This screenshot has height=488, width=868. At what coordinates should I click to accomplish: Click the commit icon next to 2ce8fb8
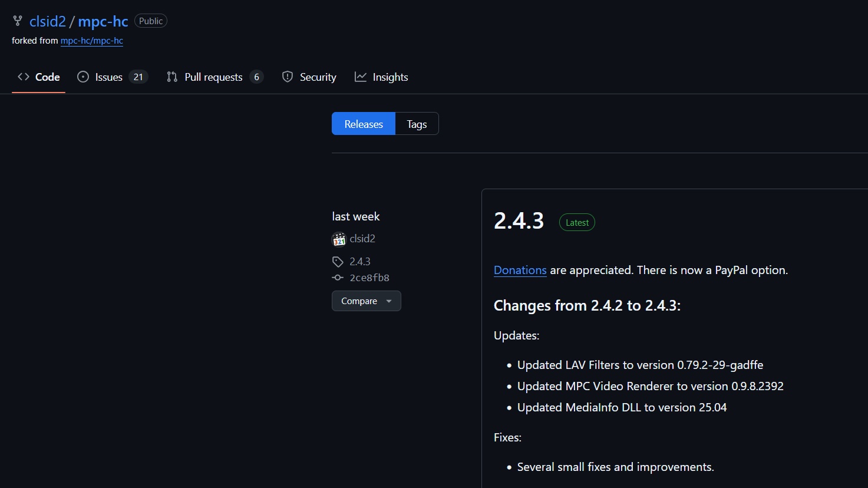(x=338, y=278)
